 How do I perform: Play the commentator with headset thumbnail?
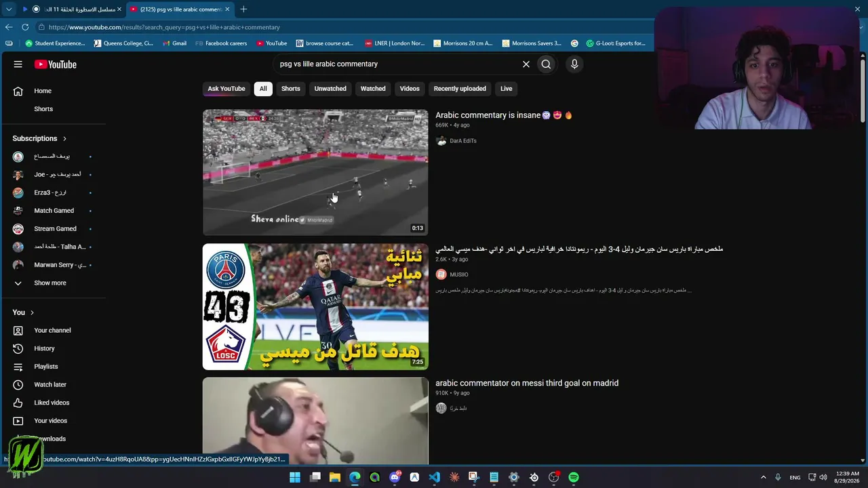[x=315, y=421]
